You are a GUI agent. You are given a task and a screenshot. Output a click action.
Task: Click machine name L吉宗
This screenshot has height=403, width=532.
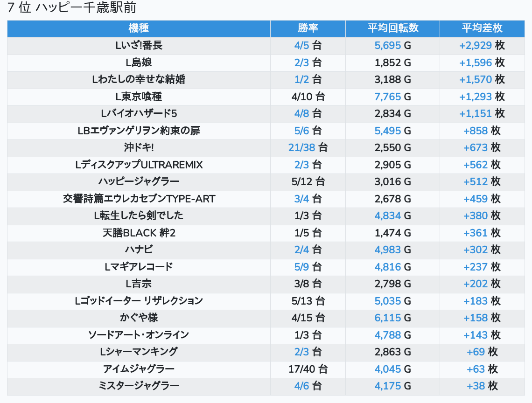[139, 284]
